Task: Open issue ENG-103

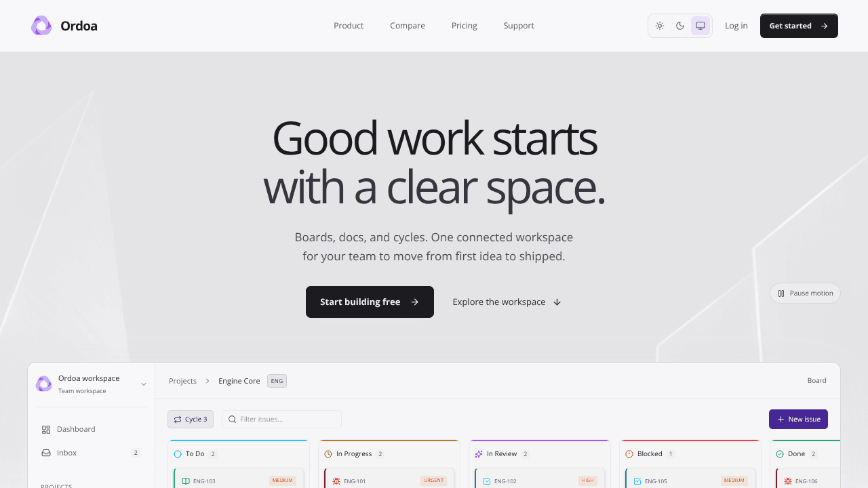Action: tap(239, 478)
